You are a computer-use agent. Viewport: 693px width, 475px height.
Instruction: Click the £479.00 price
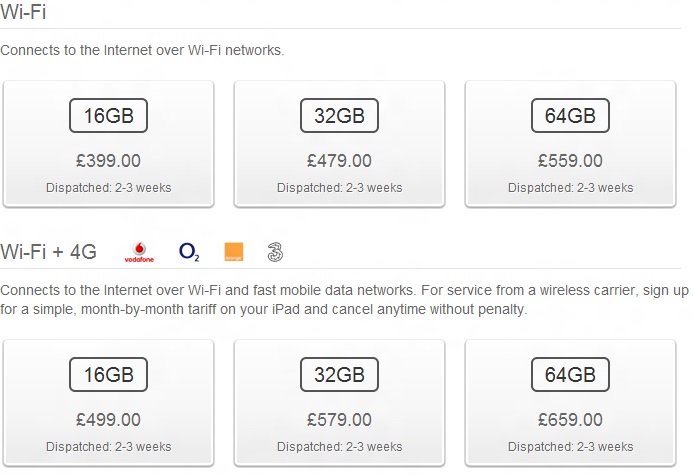click(339, 160)
